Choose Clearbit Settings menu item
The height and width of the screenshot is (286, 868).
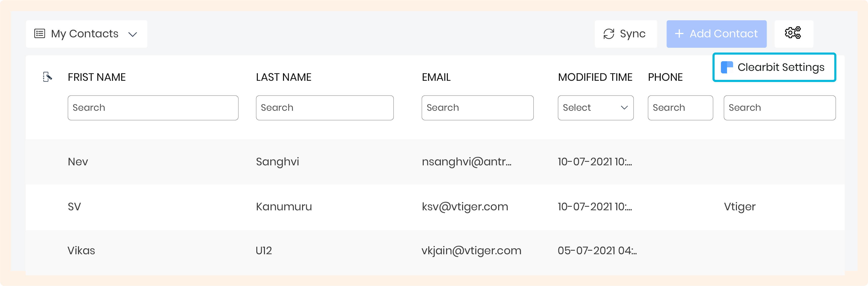780,67
